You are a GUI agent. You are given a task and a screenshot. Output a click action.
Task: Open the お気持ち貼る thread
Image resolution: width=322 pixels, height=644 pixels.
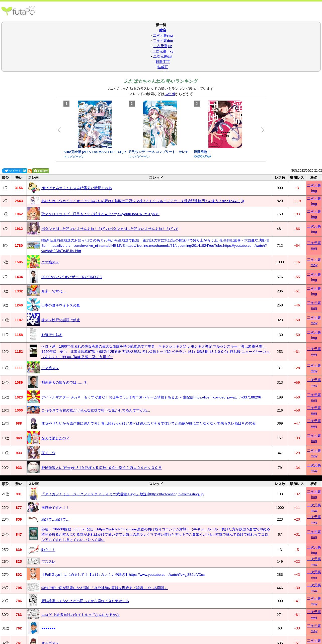52,335
